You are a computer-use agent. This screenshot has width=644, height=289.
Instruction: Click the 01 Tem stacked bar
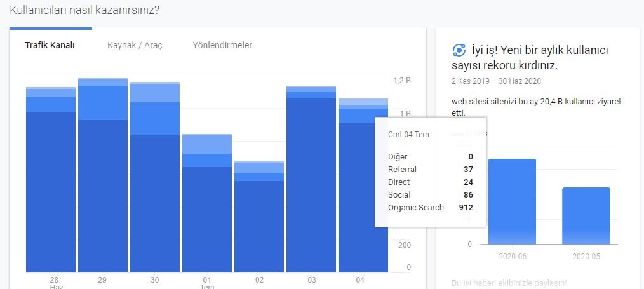pos(207,203)
